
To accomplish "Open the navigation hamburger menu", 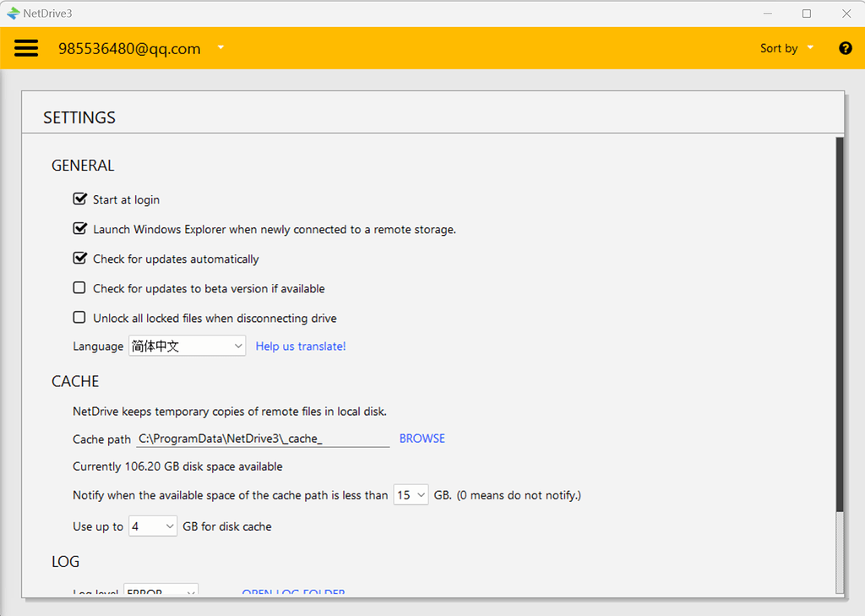I will [26, 48].
